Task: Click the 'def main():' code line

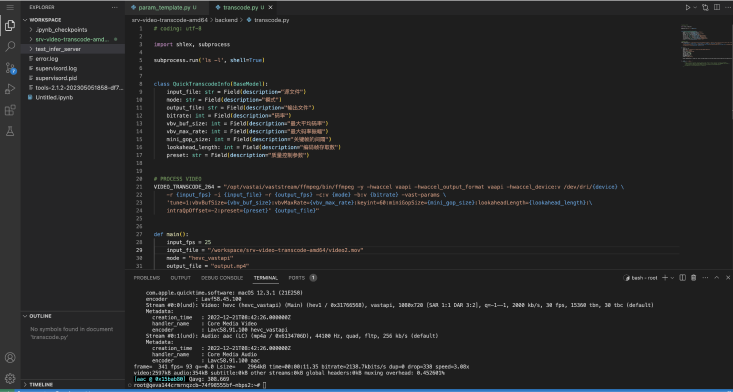Action: pos(171,234)
